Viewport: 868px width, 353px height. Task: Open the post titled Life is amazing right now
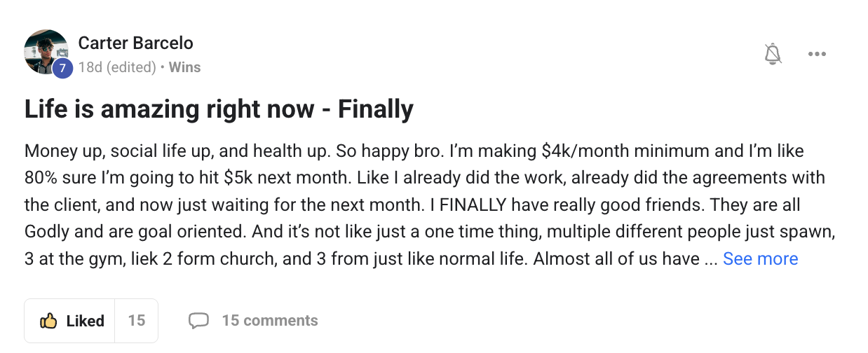point(219,109)
